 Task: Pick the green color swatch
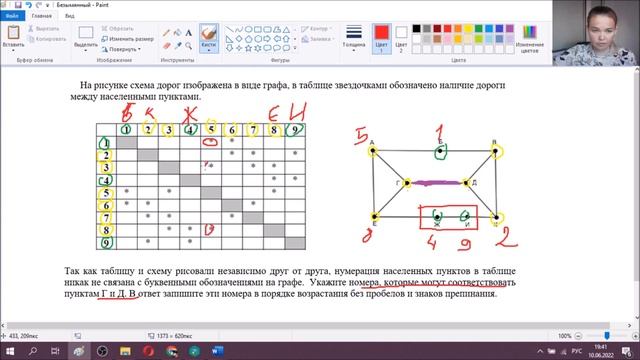[x=479, y=29]
